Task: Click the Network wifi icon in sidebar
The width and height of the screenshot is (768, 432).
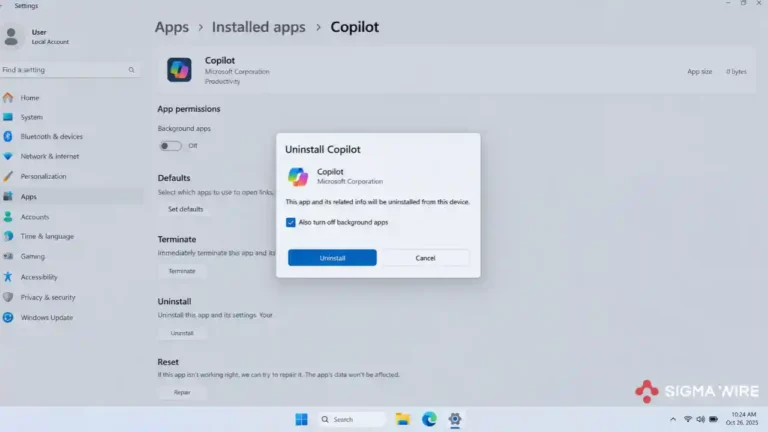Action: (8, 156)
